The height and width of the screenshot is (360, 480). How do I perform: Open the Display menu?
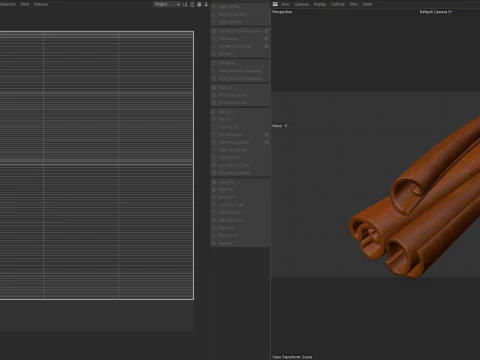(320, 4)
